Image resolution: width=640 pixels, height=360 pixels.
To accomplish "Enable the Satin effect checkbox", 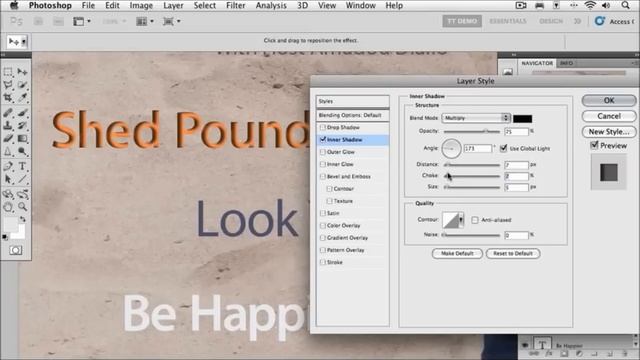I will point(322,213).
